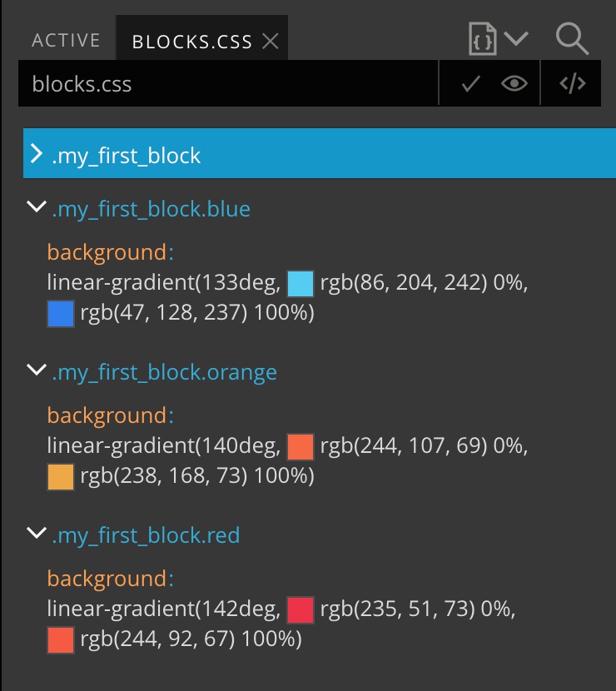
Task: Toggle the eye visibility icon
Action: pyautogui.click(x=514, y=83)
